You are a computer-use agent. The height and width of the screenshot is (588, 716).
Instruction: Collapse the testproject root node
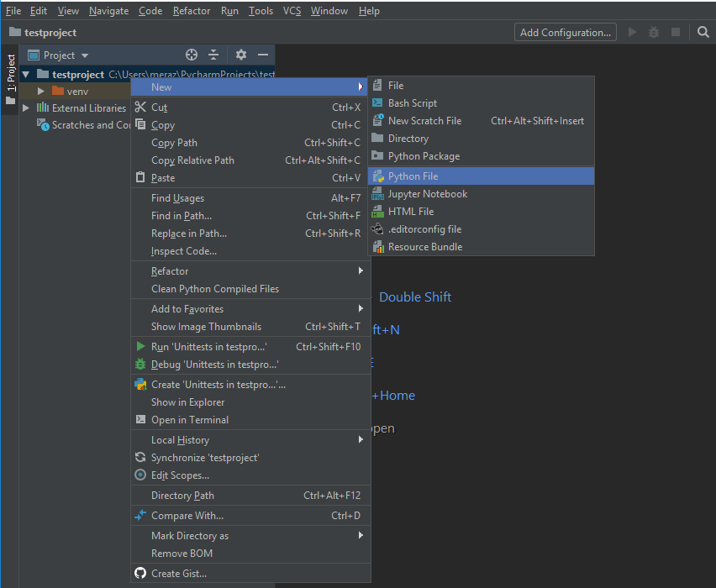tap(26, 75)
